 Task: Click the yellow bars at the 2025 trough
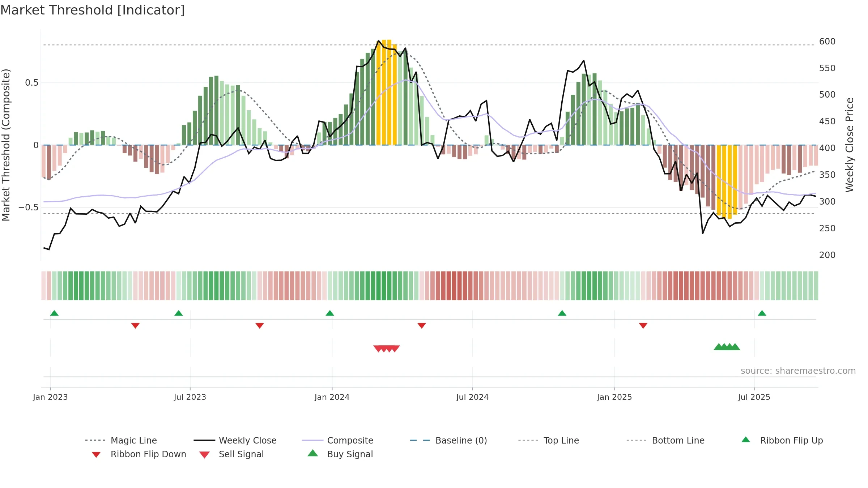(727, 182)
